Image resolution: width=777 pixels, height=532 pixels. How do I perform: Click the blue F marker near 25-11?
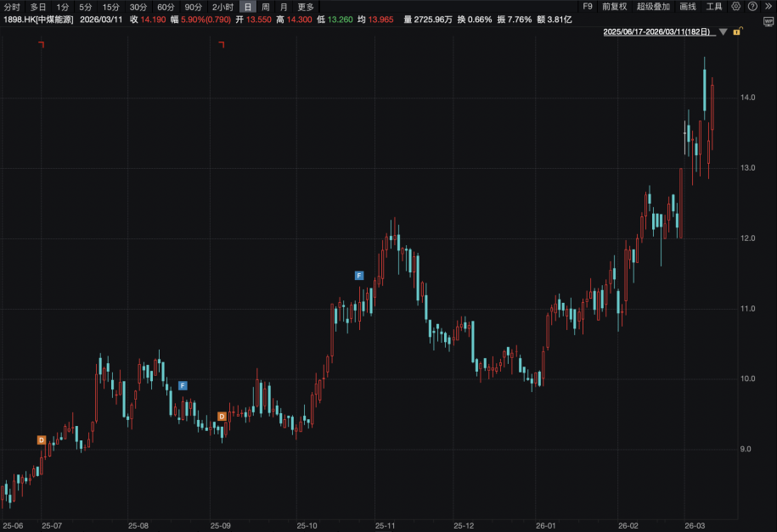click(358, 276)
